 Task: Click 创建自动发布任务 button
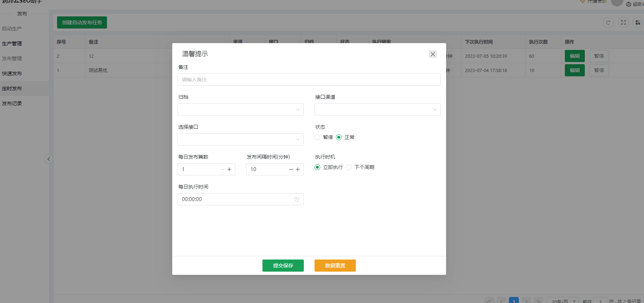pyautogui.click(x=82, y=22)
